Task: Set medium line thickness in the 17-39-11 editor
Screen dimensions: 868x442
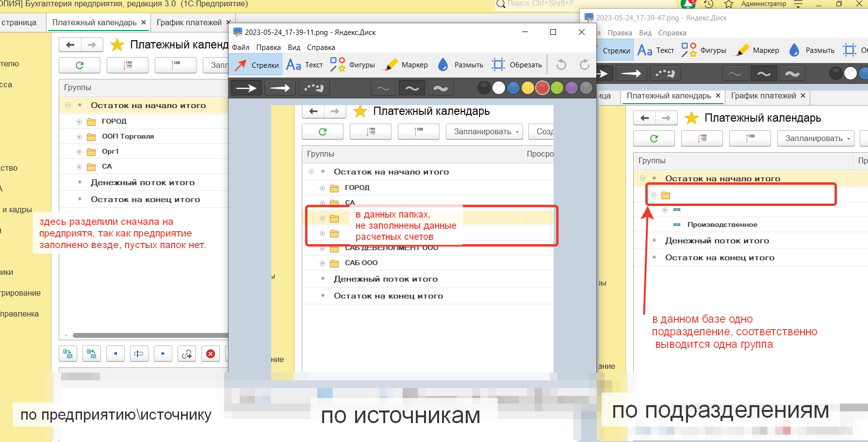Action: click(412, 88)
